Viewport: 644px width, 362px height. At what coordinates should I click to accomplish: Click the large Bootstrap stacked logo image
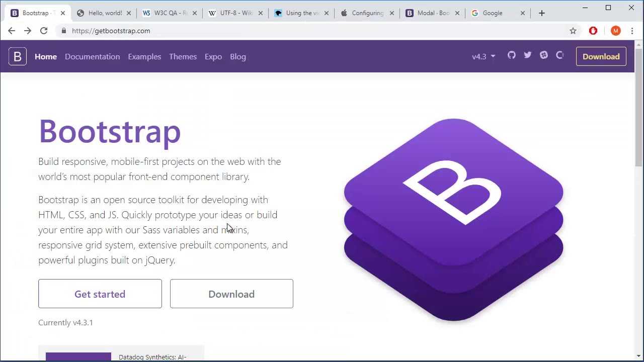tap(454, 220)
